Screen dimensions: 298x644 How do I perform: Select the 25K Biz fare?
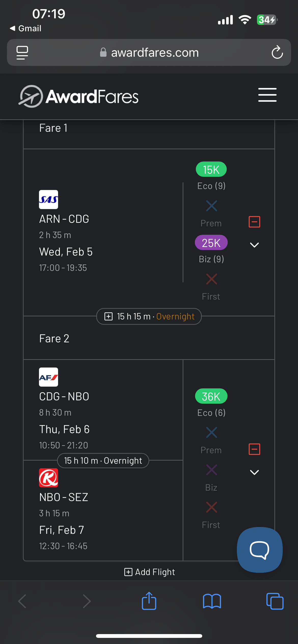(211, 243)
